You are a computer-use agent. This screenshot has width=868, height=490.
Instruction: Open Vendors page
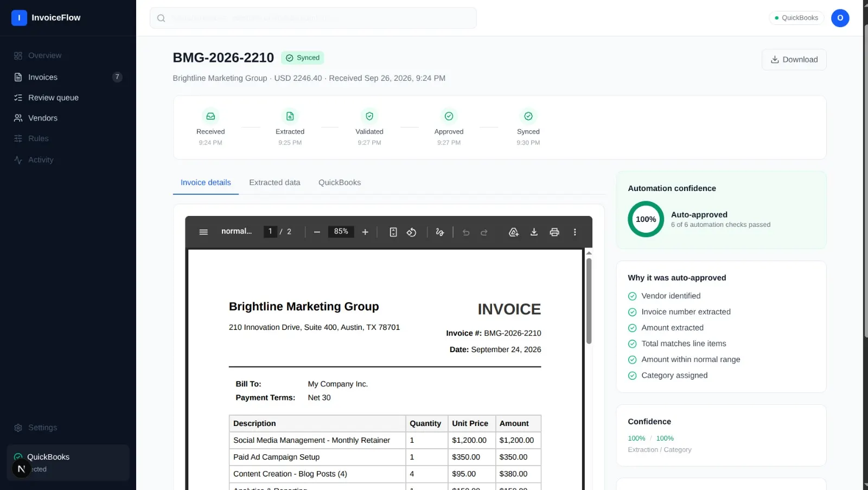[68, 118]
